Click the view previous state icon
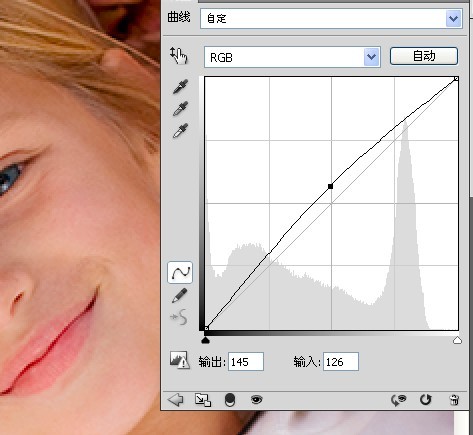Viewport: 473px width, 435px height. tap(399, 400)
